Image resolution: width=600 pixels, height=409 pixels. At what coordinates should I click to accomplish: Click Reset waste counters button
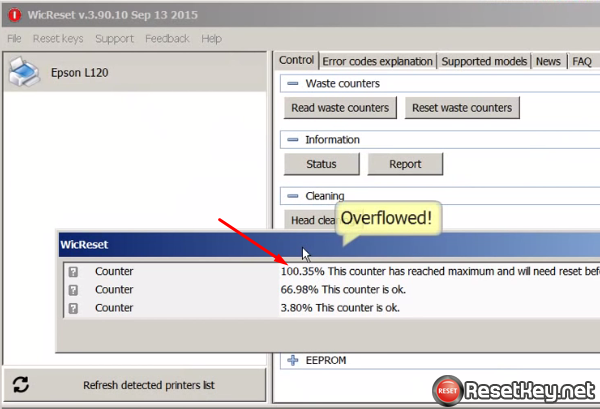tap(462, 108)
